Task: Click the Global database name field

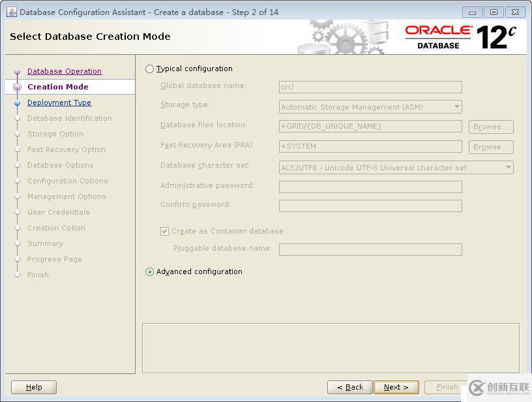Action: 370,87
